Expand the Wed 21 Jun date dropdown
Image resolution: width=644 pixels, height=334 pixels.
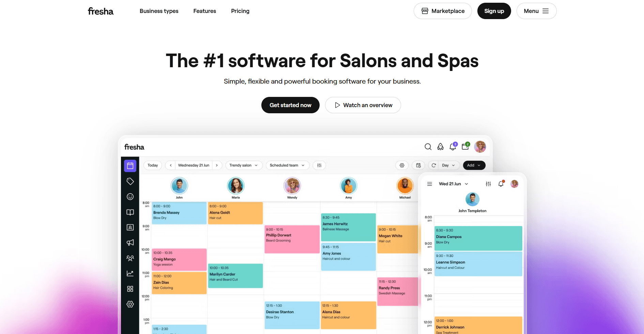point(454,184)
